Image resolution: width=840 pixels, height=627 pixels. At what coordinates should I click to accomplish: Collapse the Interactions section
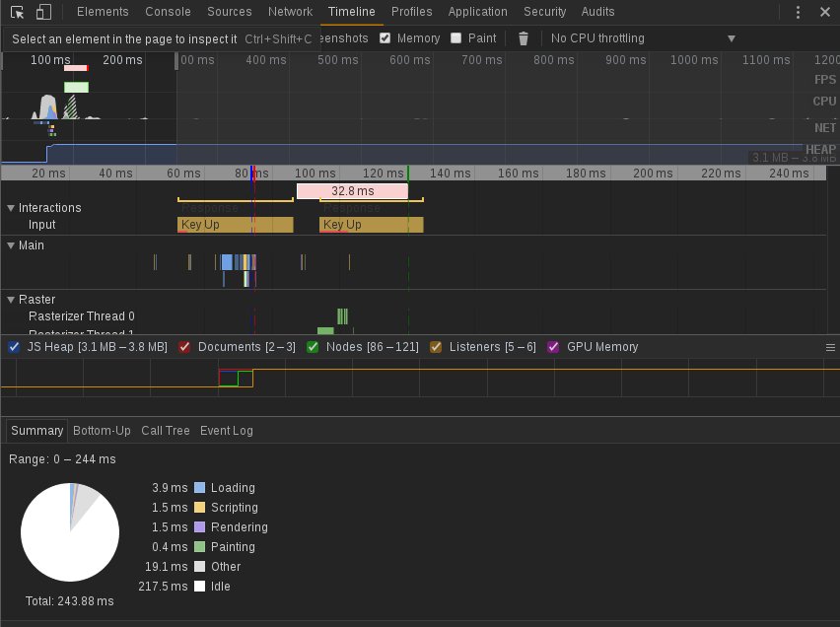click(x=12, y=208)
